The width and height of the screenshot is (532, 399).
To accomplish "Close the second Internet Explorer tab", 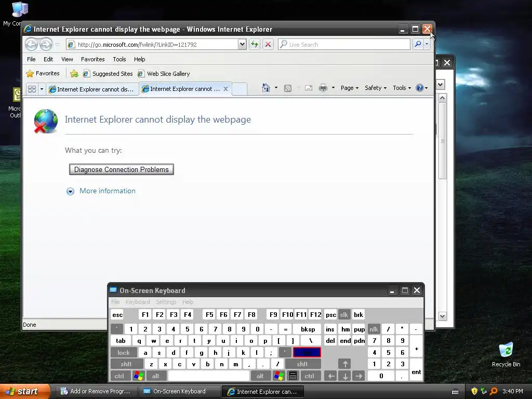I will pos(225,89).
